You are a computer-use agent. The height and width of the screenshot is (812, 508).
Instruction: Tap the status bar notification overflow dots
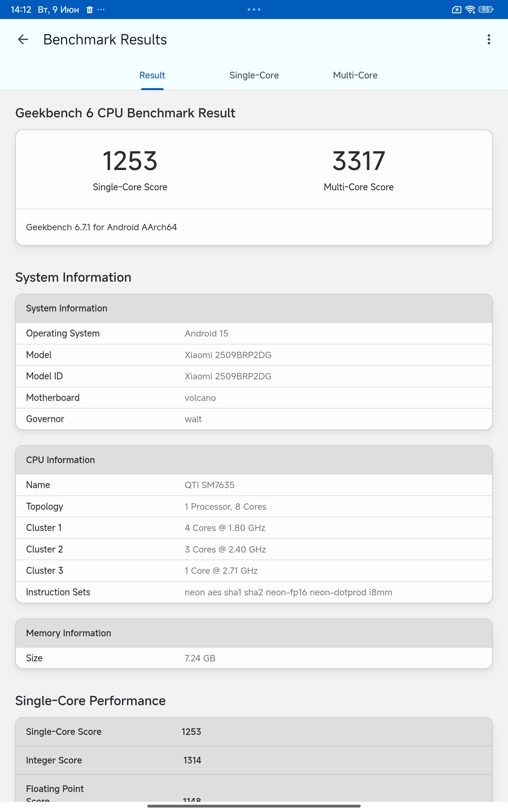[101, 10]
